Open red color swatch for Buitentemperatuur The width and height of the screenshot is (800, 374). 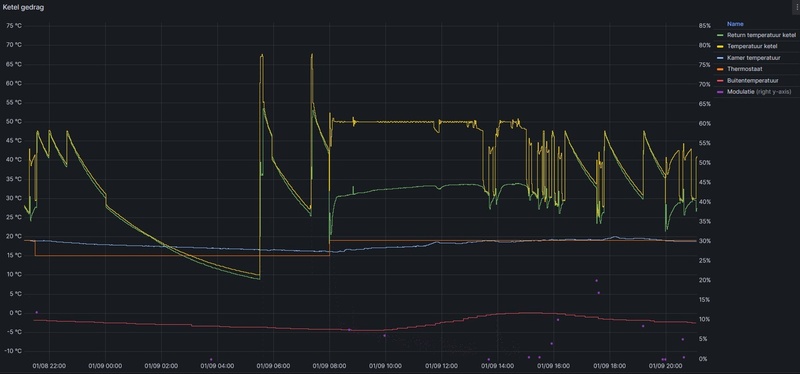720,80
